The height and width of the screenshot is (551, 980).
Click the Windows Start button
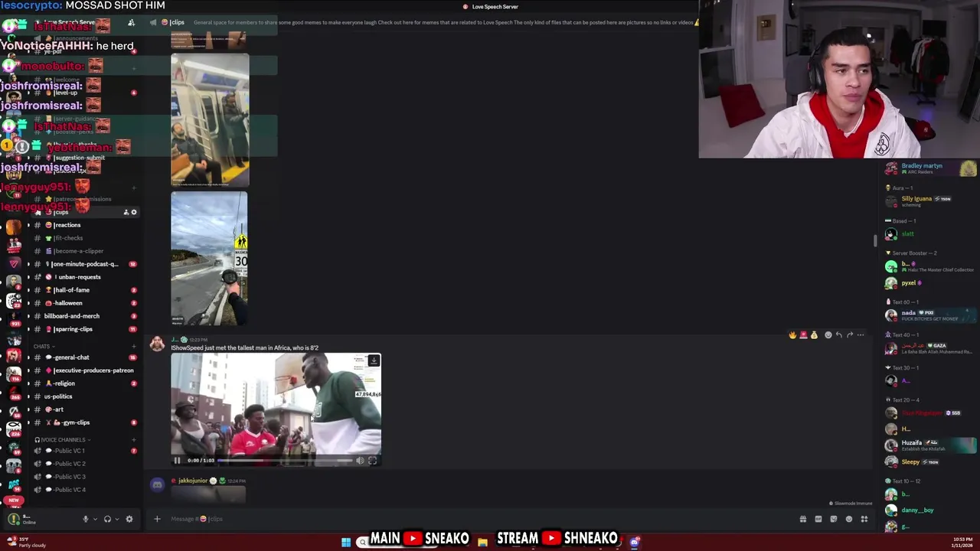coord(346,542)
